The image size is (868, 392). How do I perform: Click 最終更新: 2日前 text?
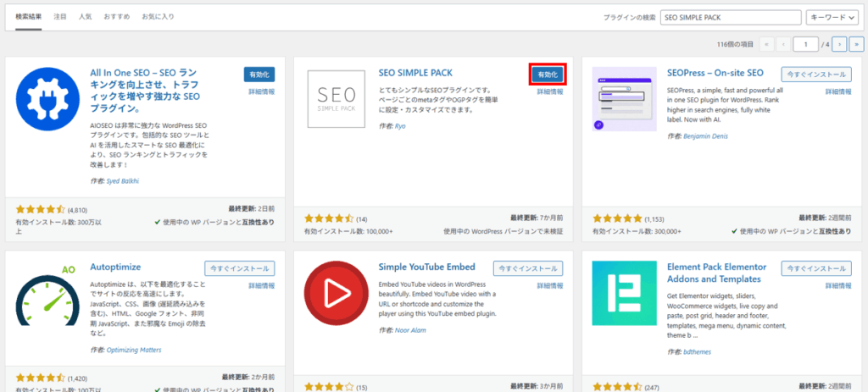tap(251, 209)
